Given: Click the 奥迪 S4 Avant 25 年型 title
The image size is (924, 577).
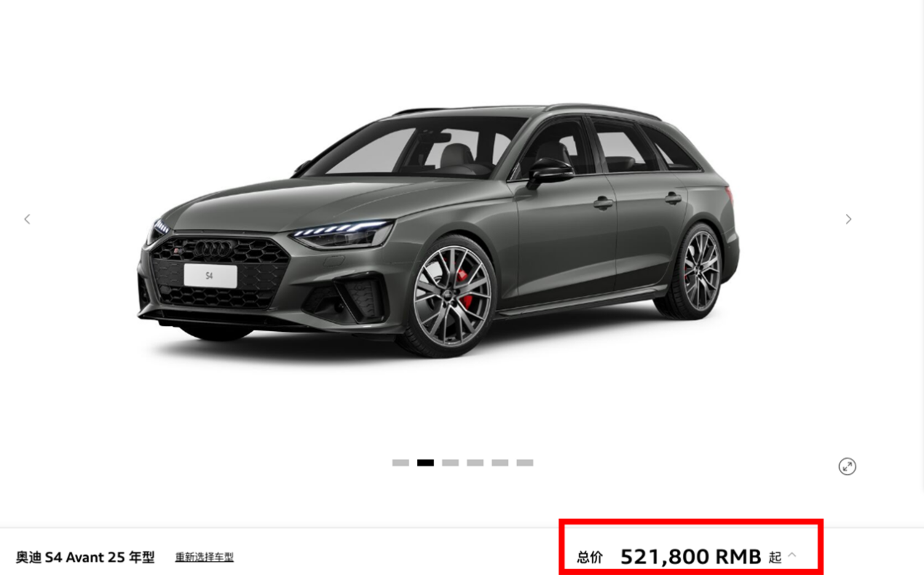Looking at the screenshot, I should coord(85,557).
